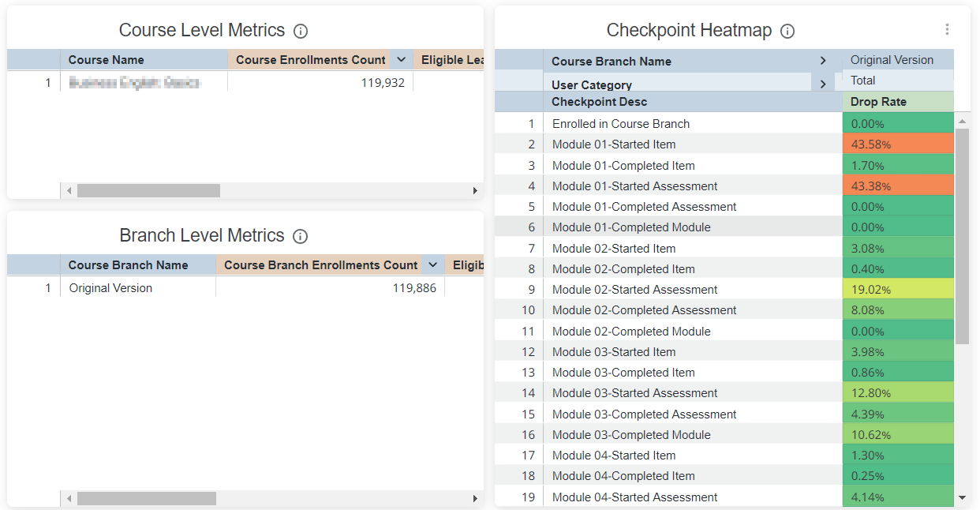Open Checkpoint Heatmap three-dot options menu
The image size is (980, 510).
pos(947,29)
